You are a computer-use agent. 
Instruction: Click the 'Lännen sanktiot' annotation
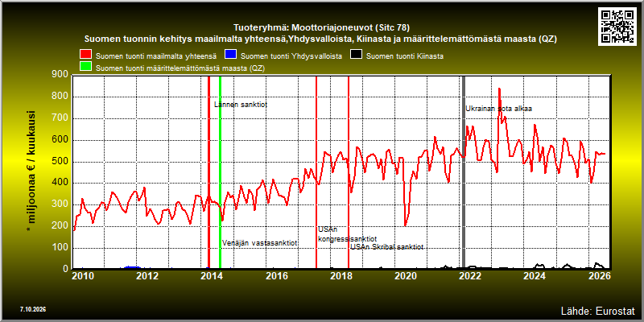pos(241,105)
